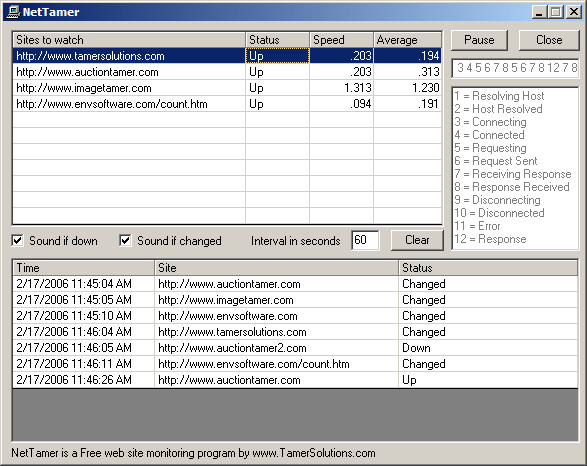This screenshot has width=587, height=466.
Task: Click the Site column header in log
Action: coord(277,268)
